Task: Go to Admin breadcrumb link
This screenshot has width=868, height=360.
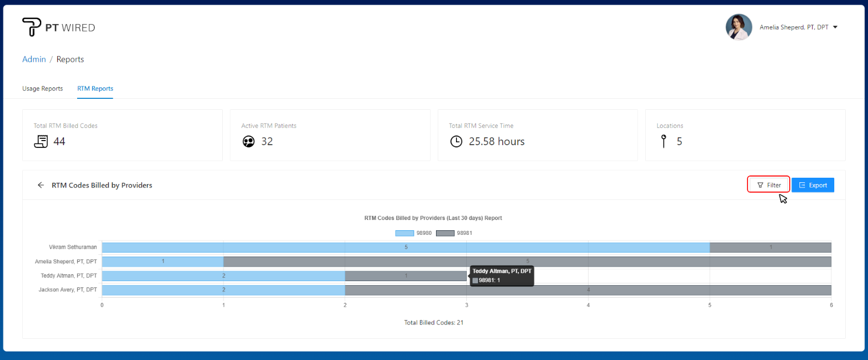Action: coord(34,59)
